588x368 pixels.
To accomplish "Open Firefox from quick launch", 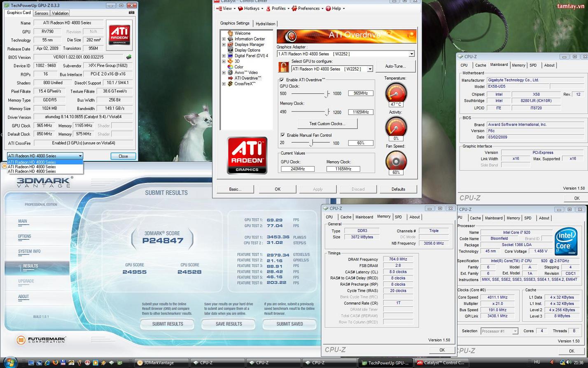I will [55, 363].
